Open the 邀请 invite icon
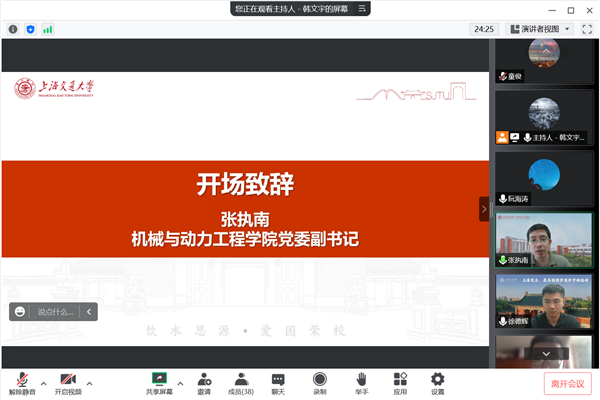Screen dimensions: 600x400 point(204,382)
